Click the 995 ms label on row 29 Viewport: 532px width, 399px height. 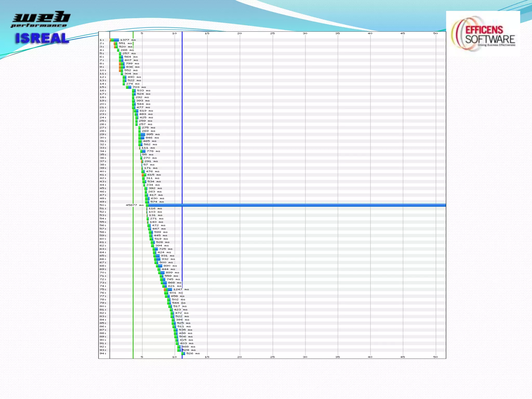[x=153, y=135]
